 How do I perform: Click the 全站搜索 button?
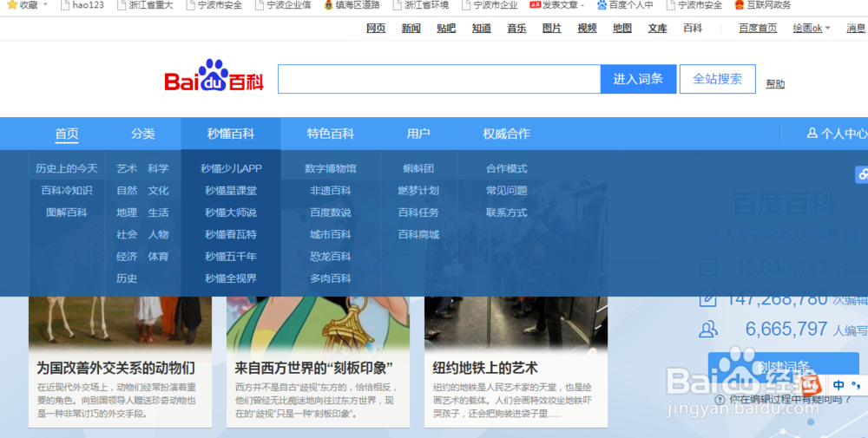718,79
